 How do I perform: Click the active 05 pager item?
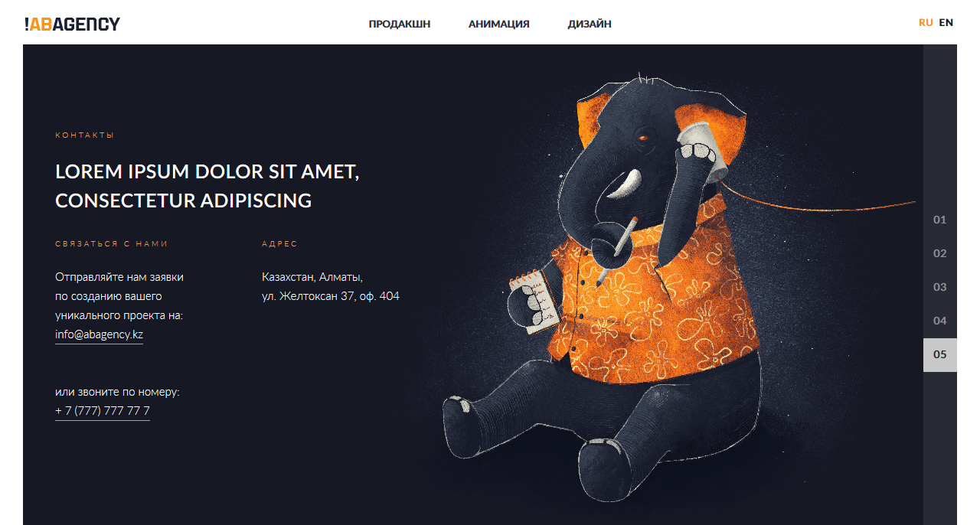point(940,354)
